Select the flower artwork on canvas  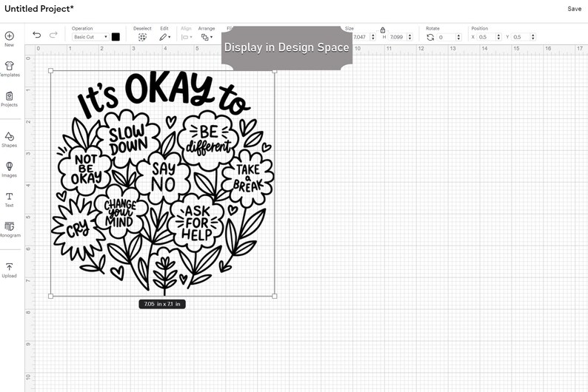162,183
